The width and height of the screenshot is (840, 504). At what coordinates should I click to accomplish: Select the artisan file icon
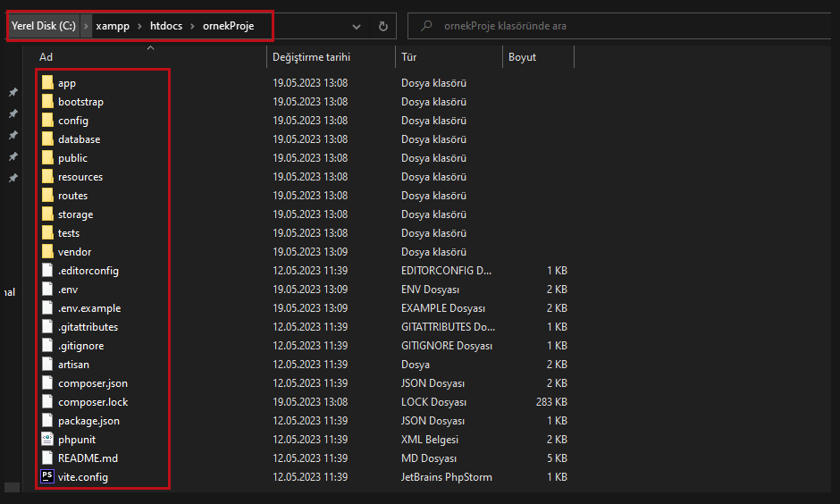pos(47,364)
